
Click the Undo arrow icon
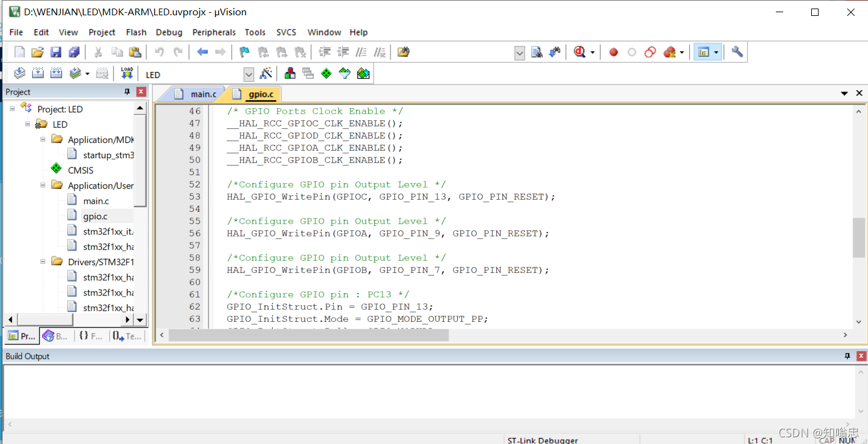pos(159,52)
